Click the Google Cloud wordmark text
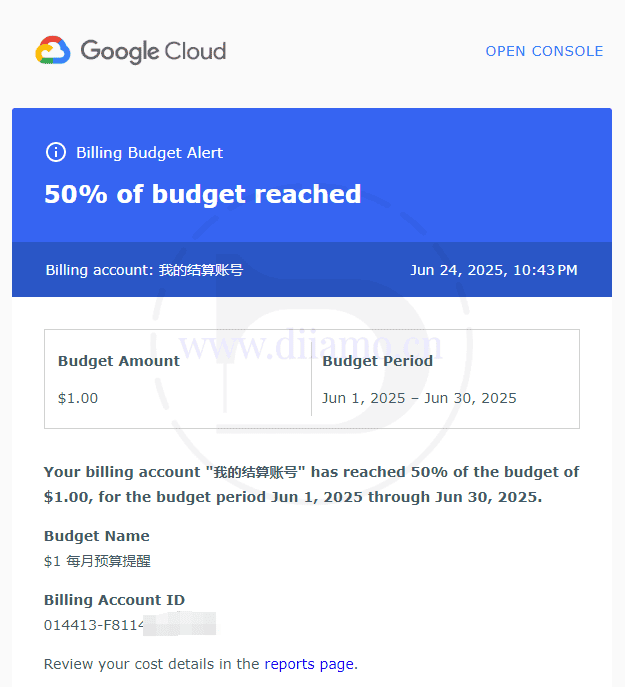 click(x=153, y=51)
